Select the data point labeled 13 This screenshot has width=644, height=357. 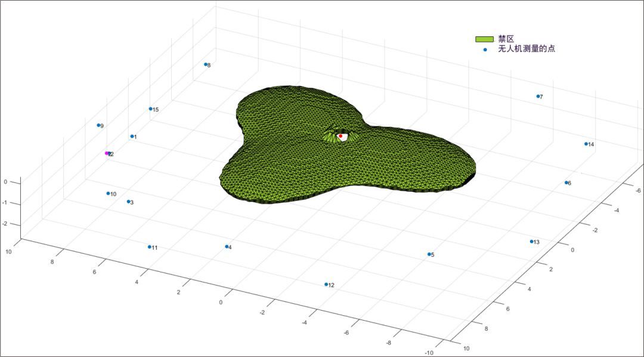(x=531, y=241)
